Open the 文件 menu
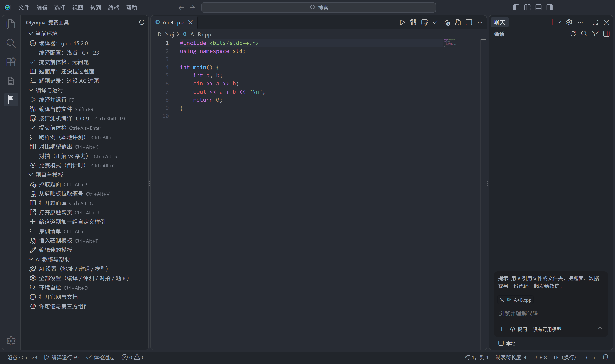 24,8
